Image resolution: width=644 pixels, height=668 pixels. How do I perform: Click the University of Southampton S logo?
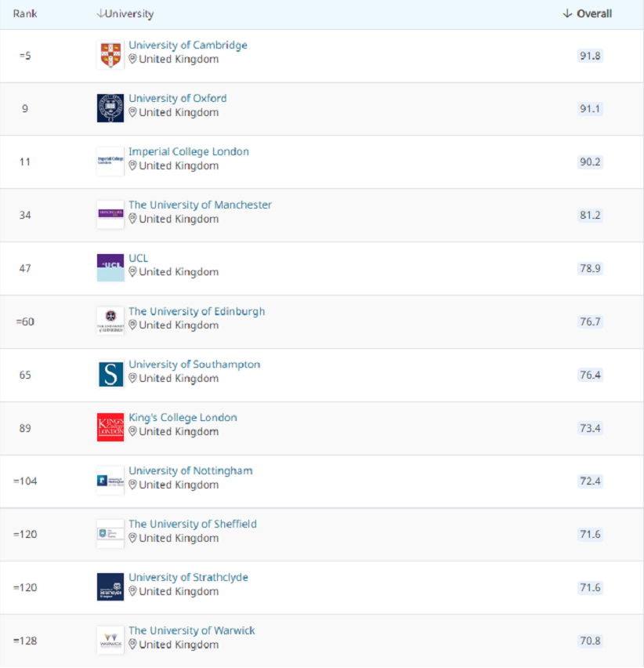pos(110,374)
